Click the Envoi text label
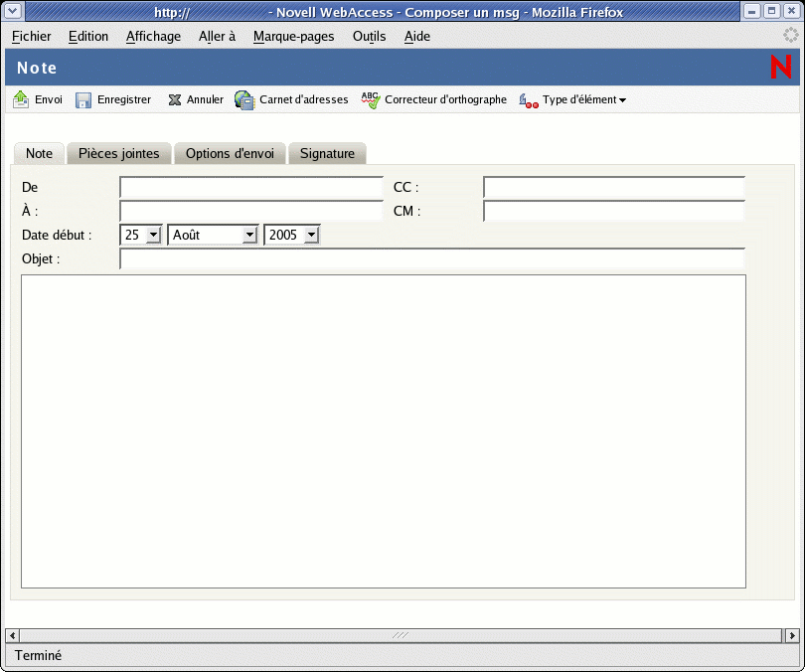805x672 pixels. coord(49,99)
